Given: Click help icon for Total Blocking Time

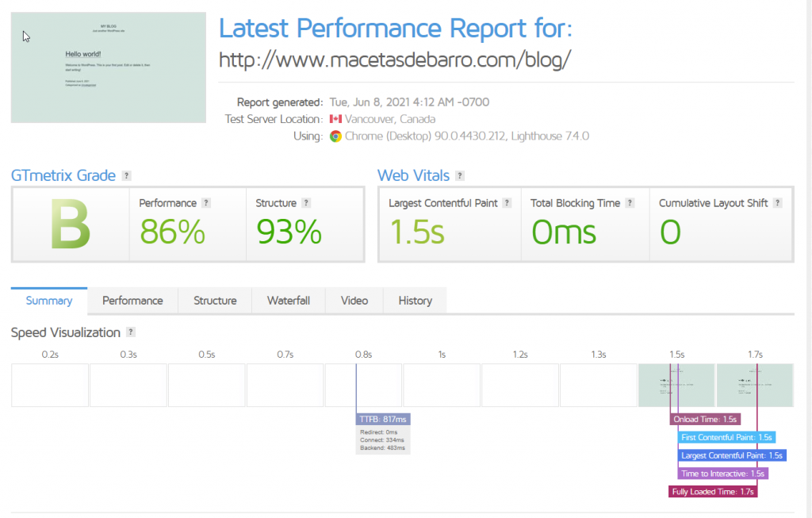Looking at the screenshot, I should (630, 203).
